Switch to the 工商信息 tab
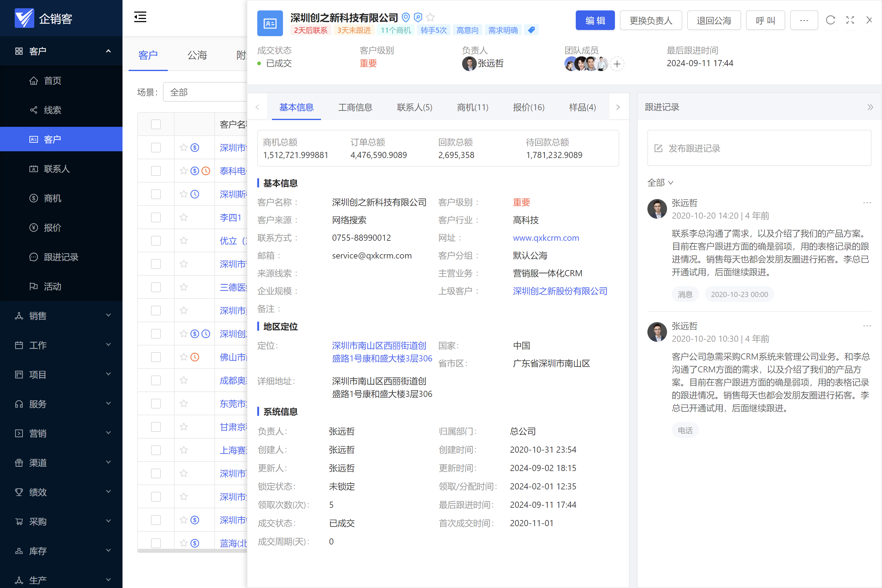 pyautogui.click(x=355, y=107)
